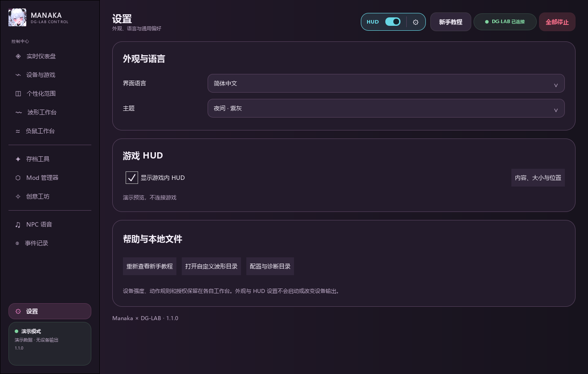
Task: Click the diamond icon beside 实时仪表盘
Action: coord(18,56)
